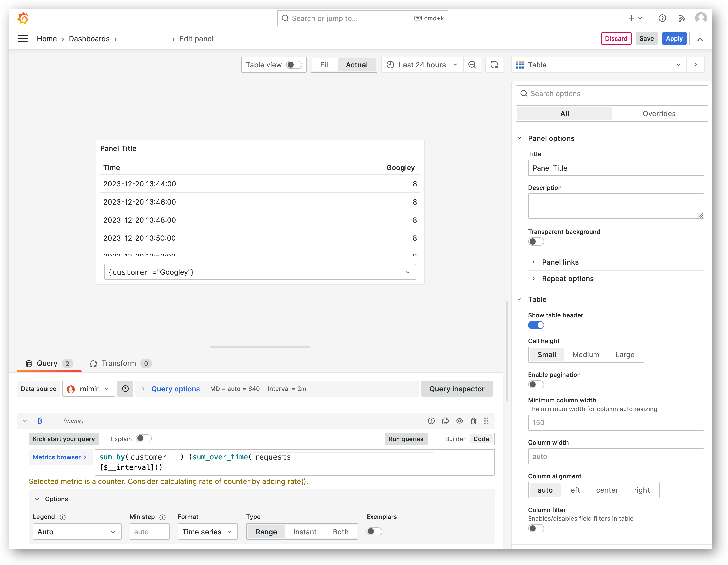The width and height of the screenshot is (728, 565).
Task: Expand the Panel links section
Action: [560, 262]
